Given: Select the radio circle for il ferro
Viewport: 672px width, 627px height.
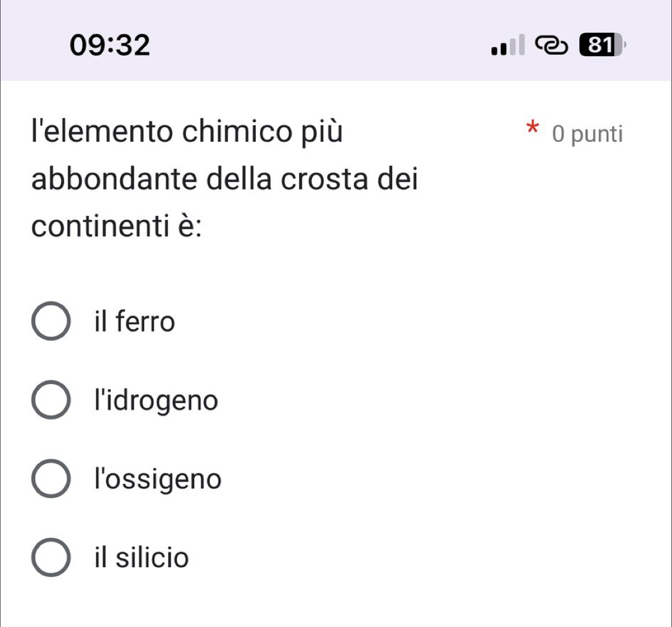Looking at the screenshot, I should pos(51,321).
